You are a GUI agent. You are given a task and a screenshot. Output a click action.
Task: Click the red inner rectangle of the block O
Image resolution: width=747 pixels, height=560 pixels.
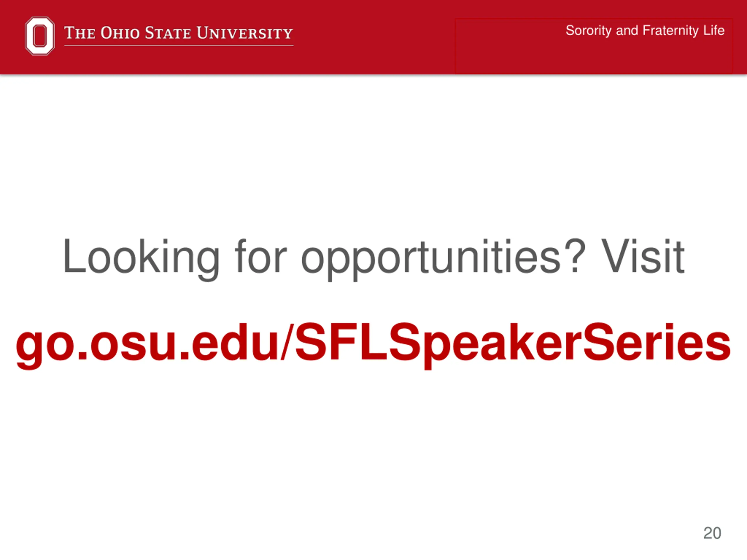tap(40, 36)
